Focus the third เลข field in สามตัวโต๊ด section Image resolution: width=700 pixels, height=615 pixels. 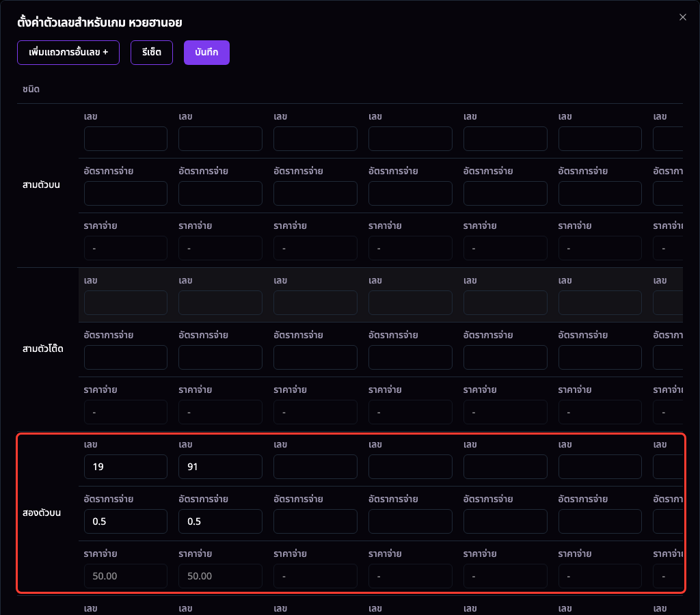point(316,303)
